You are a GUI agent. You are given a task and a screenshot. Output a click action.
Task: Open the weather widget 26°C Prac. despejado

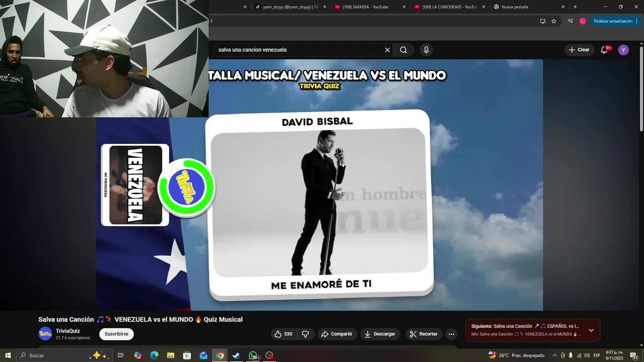point(517,355)
